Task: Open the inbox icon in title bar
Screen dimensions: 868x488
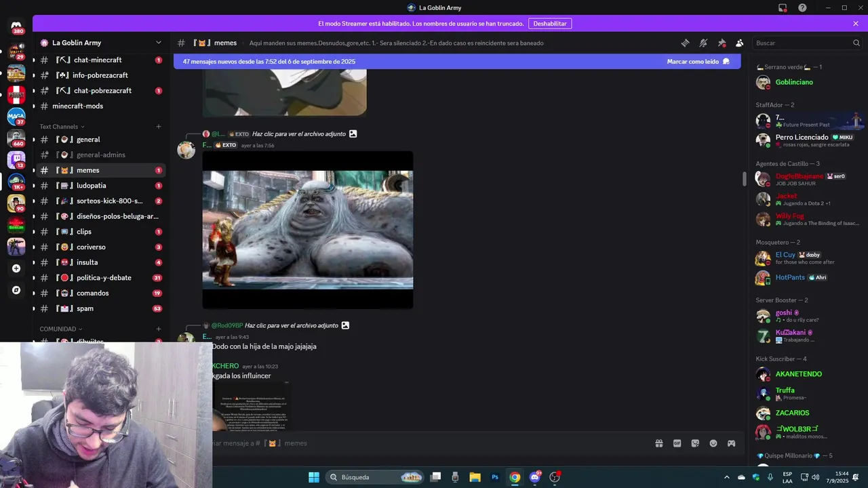Action: [783, 7]
